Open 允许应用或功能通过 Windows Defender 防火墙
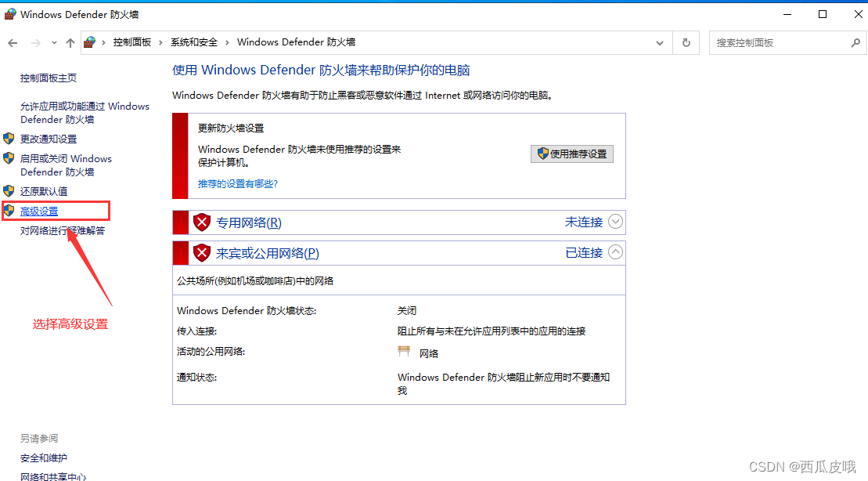The height and width of the screenshot is (481, 868). pyautogui.click(x=85, y=113)
